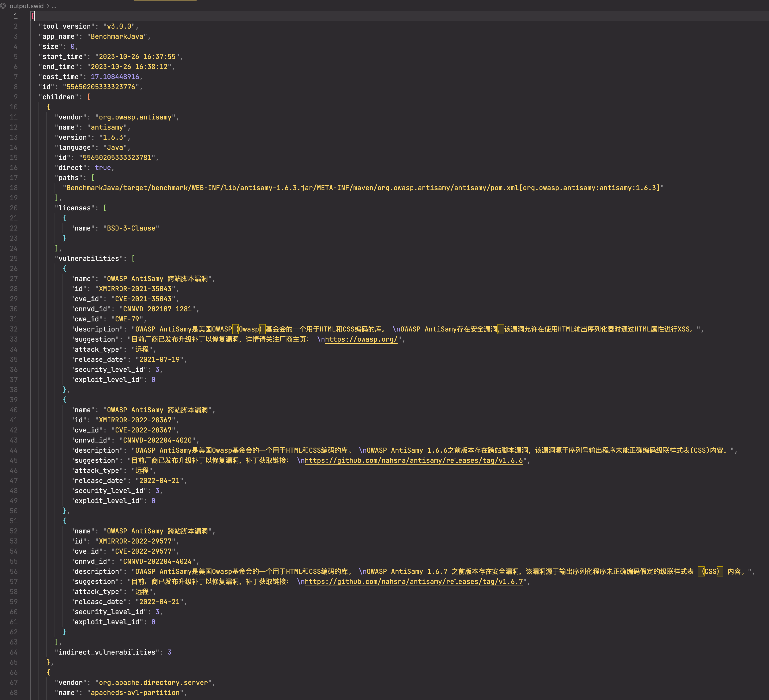Click the "BenchmarkJava" app_name value
Screen dimensions: 769x700
click(117, 36)
